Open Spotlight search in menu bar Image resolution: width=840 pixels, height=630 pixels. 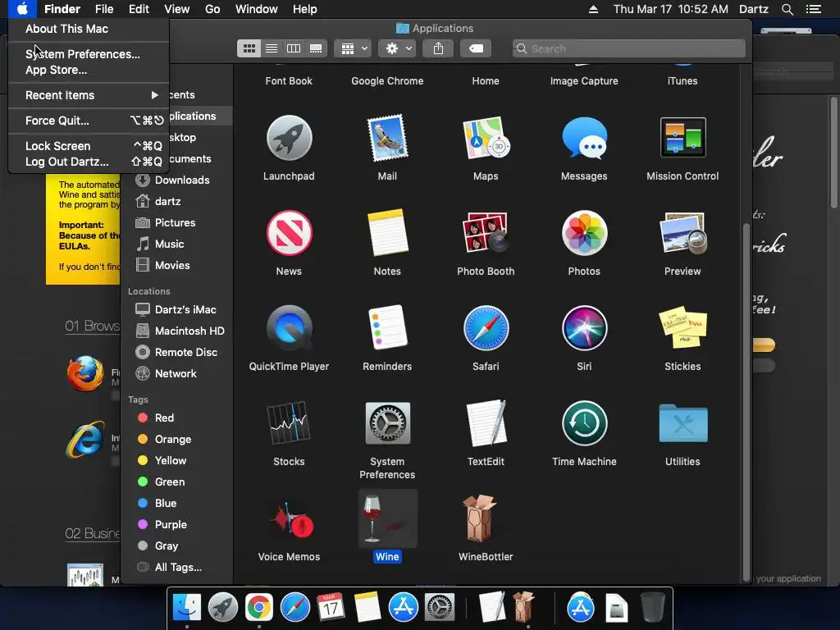click(787, 9)
